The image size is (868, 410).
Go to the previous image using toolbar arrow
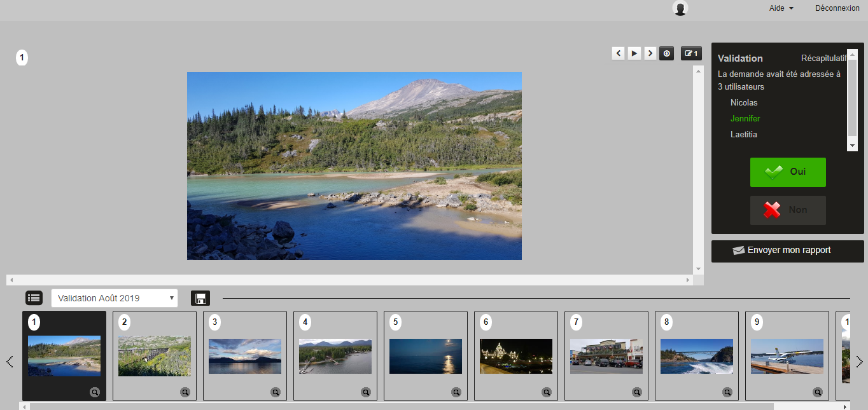click(619, 53)
